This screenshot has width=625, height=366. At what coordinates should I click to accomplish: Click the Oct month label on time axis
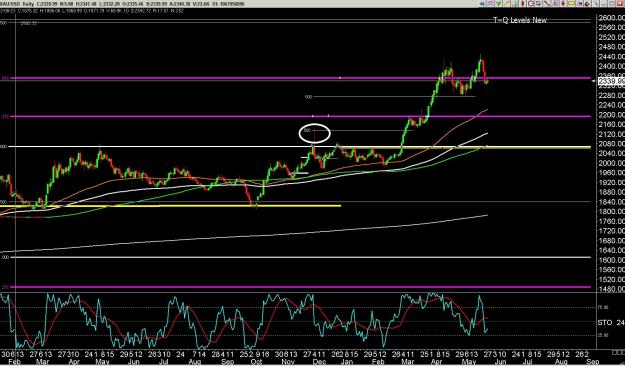256,362
